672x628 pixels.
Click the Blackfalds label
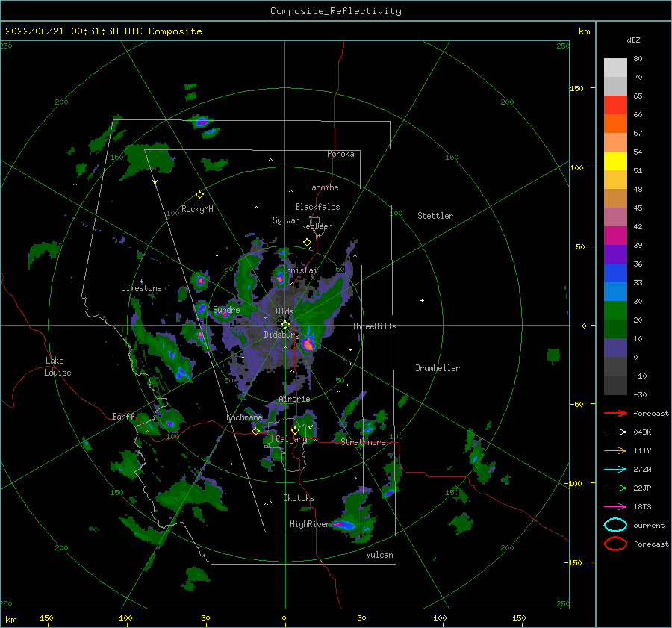[317, 207]
